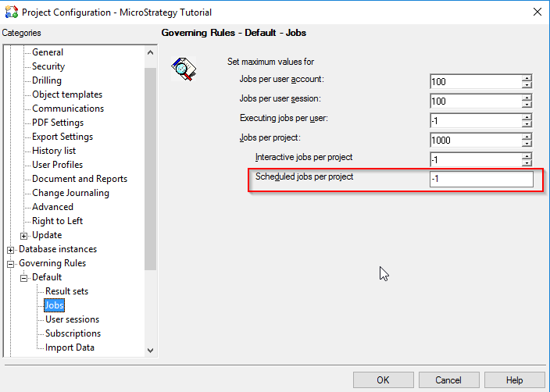Click the Jobs per user account field
Image resolution: width=550 pixels, height=392 pixels.
[x=476, y=81]
